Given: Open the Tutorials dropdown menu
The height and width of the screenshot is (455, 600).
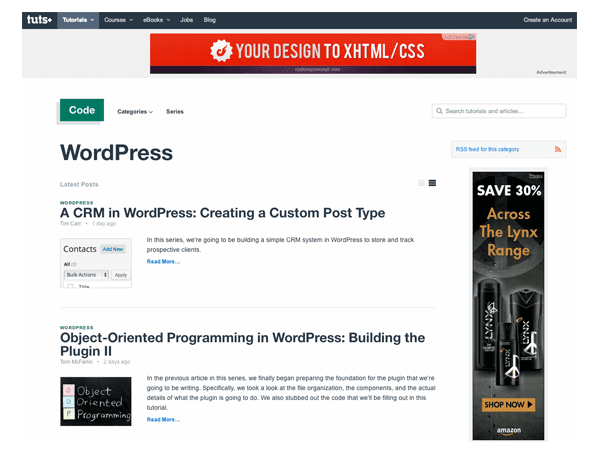Looking at the screenshot, I should [x=78, y=19].
